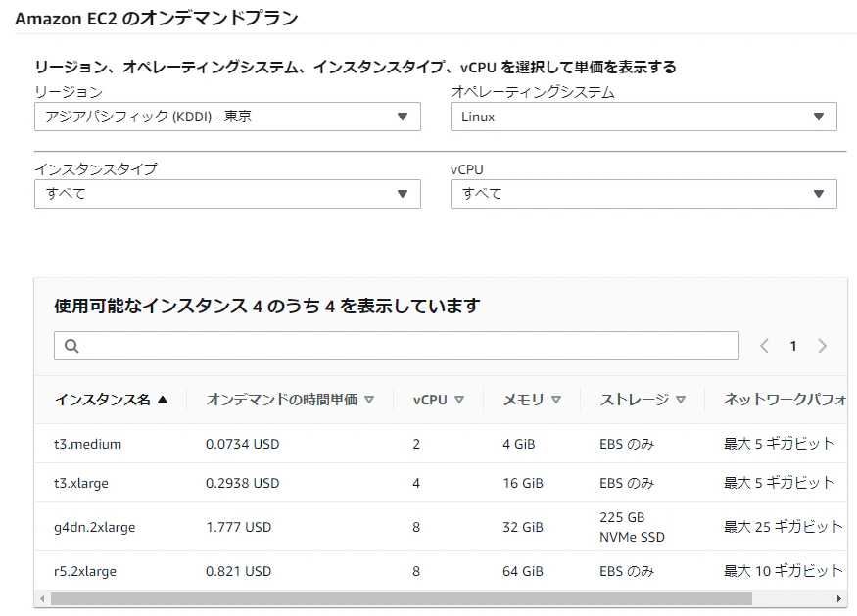Click 使用可能なインスタンス 4 のうち 4 heading
Screen dimensions: 857x616
click(267, 307)
